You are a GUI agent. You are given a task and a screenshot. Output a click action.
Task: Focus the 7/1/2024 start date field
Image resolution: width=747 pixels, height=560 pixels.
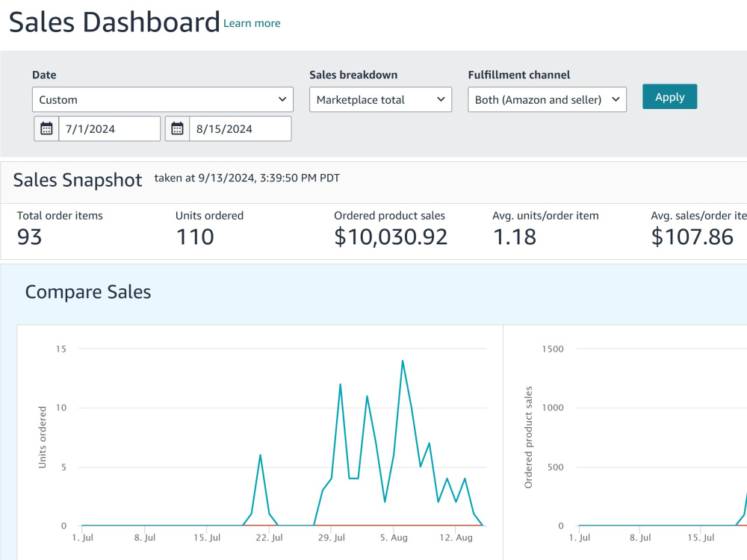click(x=109, y=128)
